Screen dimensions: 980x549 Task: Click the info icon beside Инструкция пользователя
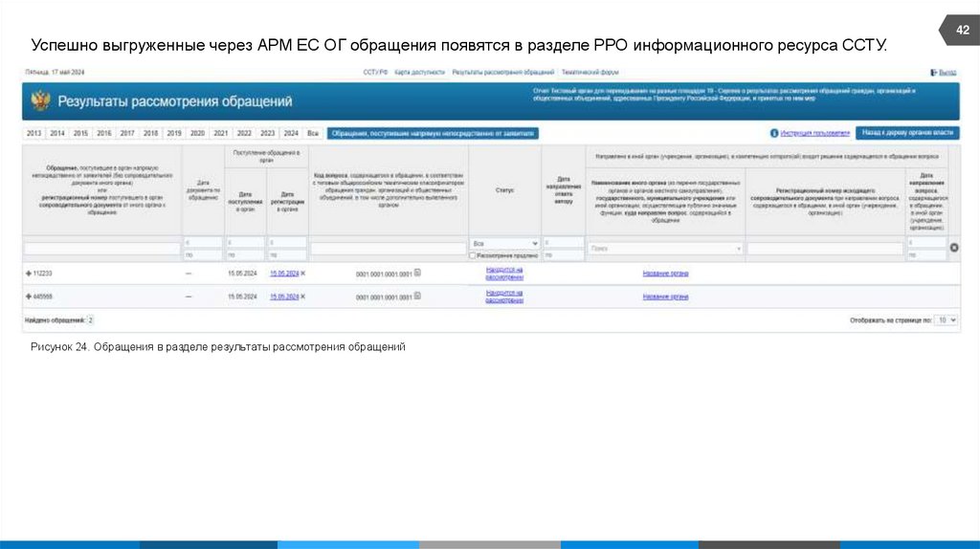click(x=773, y=133)
